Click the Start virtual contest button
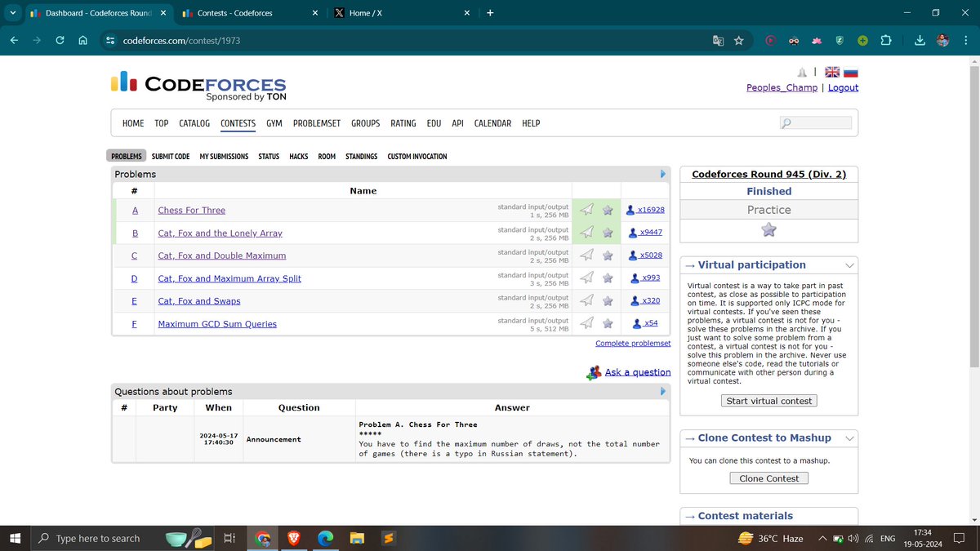Viewport: 980px width, 551px height. (769, 401)
